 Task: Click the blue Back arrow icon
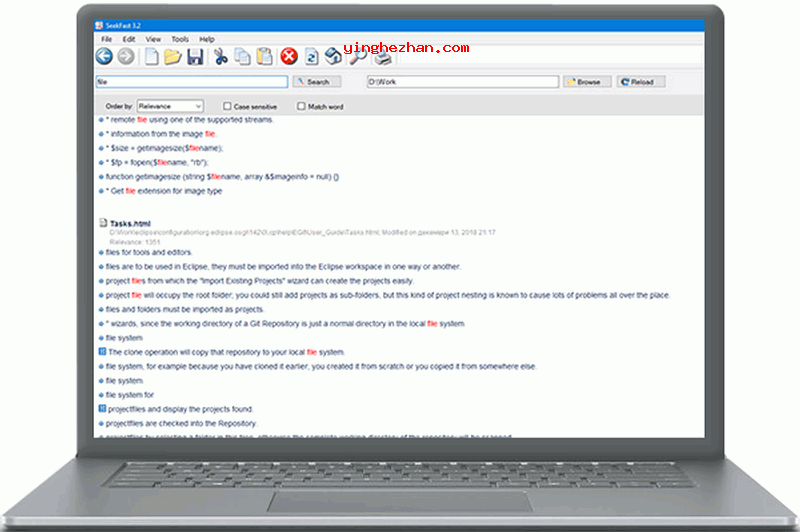coord(105,57)
